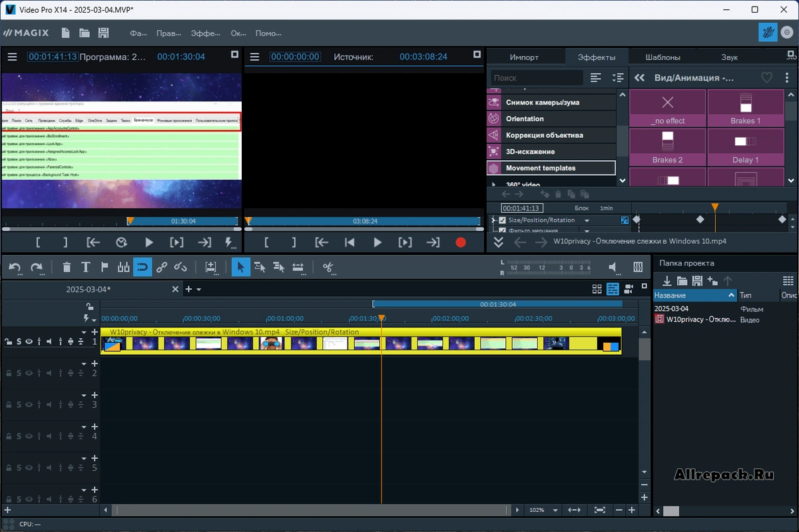Image resolution: width=799 pixels, height=532 pixels.
Task: Set in-point in program monitor
Action: pyautogui.click(x=39, y=242)
